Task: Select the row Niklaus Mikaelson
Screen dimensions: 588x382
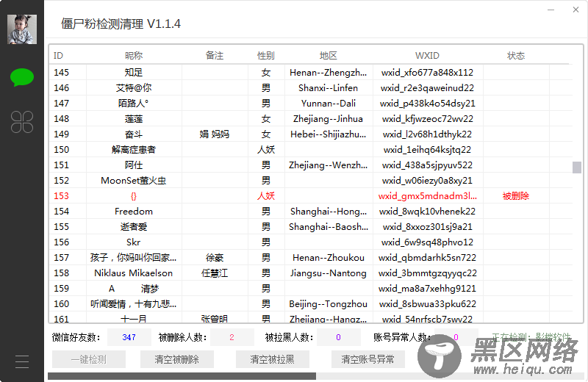Action: (310, 273)
